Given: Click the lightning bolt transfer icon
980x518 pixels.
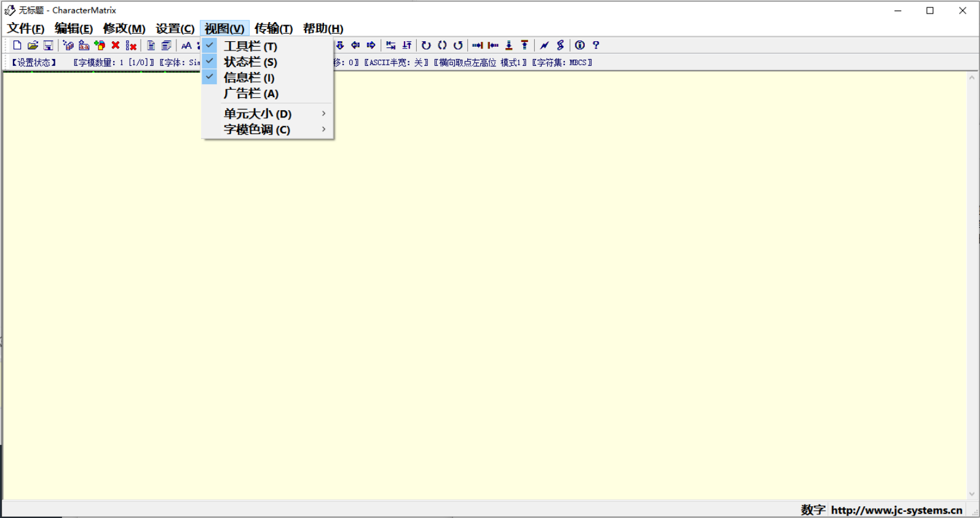Looking at the screenshot, I should tap(545, 46).
